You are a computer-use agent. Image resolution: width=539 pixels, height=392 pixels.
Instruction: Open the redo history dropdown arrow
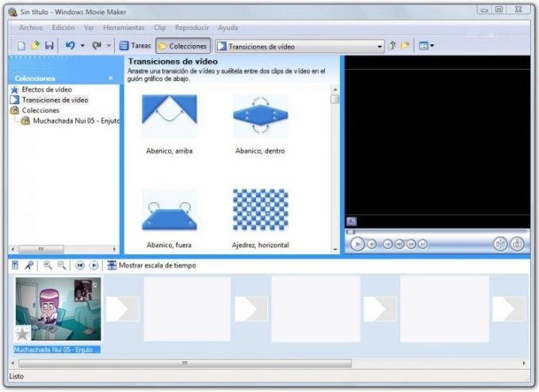pos(109,46)
